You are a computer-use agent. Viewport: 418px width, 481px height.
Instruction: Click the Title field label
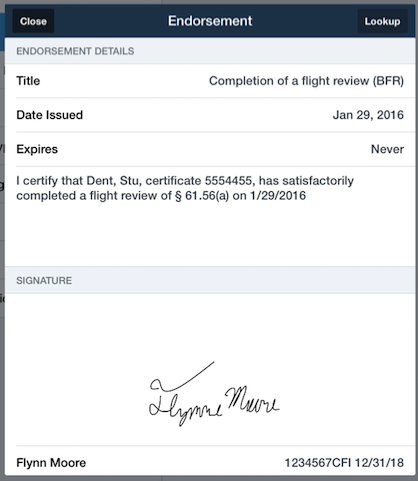pyautogui.click(x=28, y=81)
